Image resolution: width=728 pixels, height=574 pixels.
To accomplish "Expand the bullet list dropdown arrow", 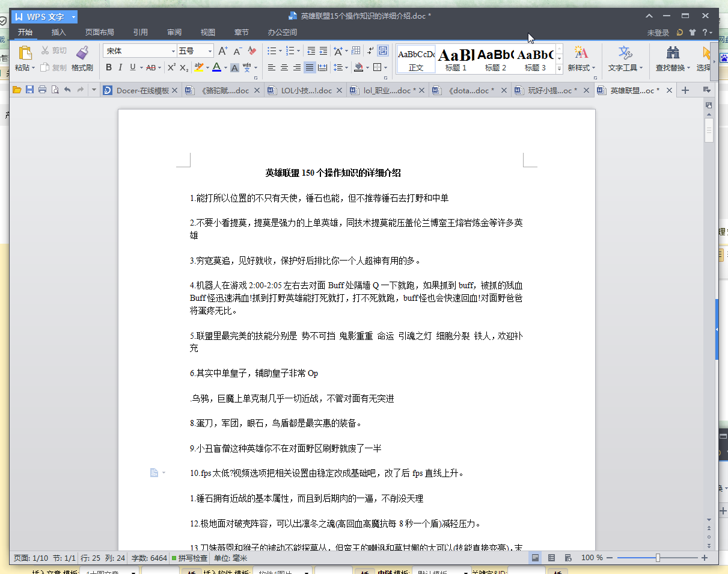I will (280, 51).
